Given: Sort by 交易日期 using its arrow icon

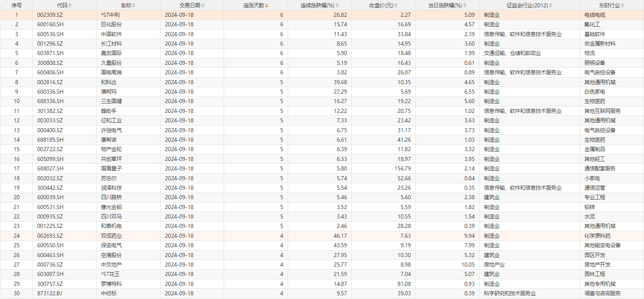Looking at the screenshot, I should [x=203, y=6].
